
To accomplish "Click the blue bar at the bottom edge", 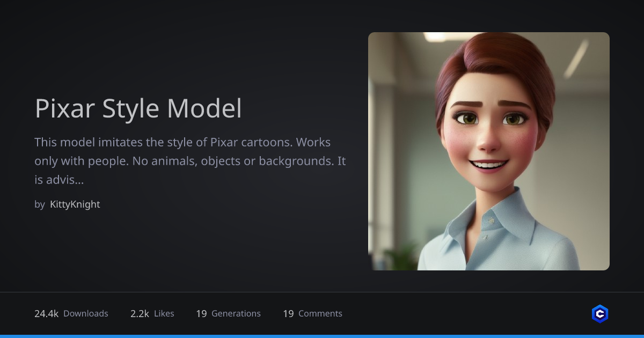I will [x=322, y=336].
